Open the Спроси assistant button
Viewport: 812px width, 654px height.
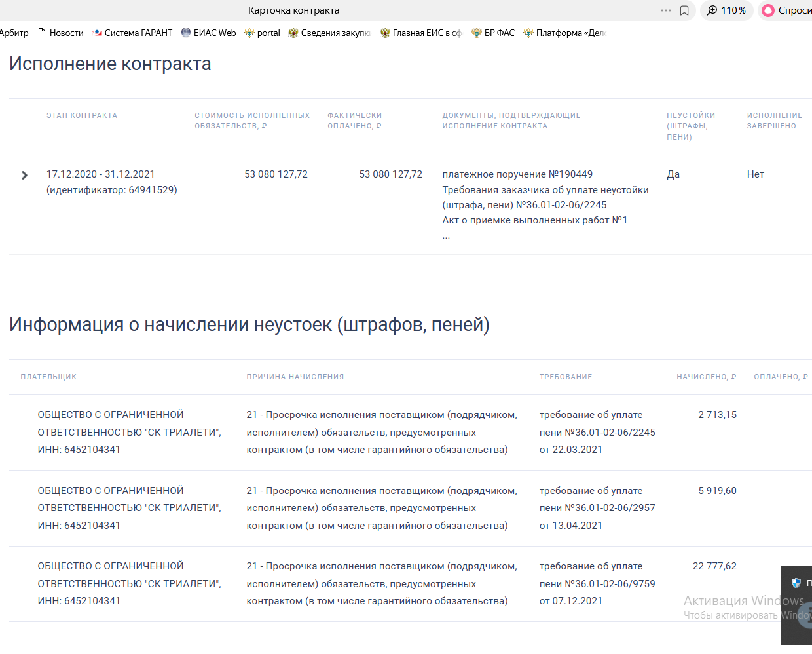coord(786,10)
